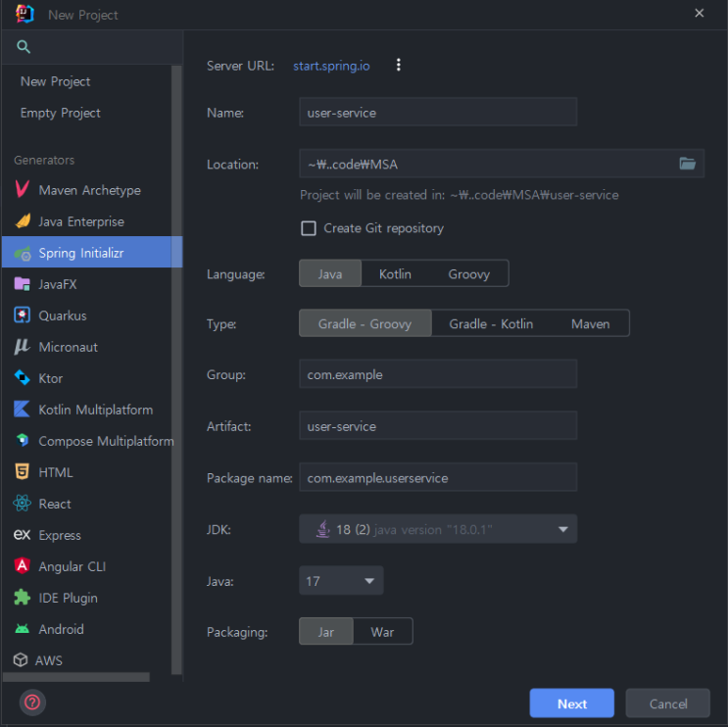Click the Cancel button
This screenshot has height=727, width=728.
(667, 703)
